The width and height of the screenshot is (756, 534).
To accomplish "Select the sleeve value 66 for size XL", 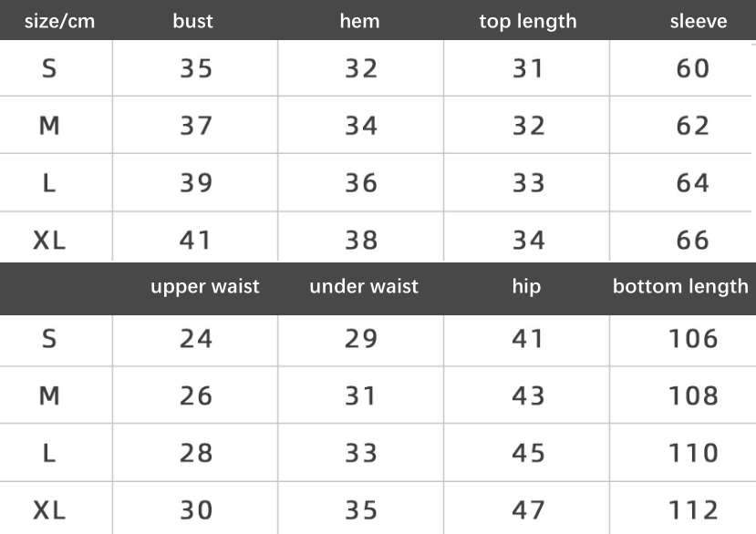I will click(693, 241).
